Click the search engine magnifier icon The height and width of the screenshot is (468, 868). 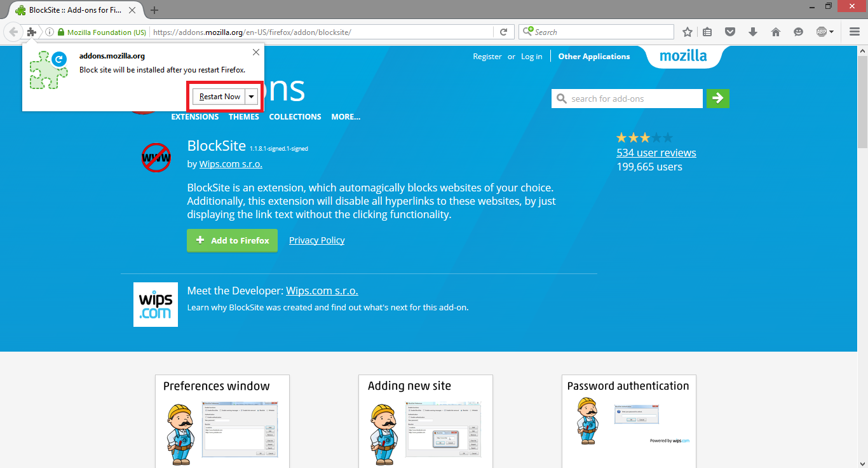528,32
